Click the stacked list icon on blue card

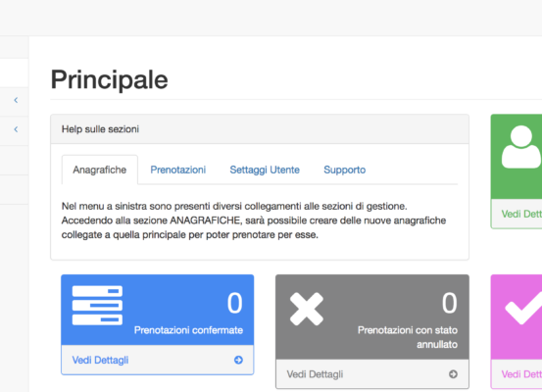click(x=97, y=305)
